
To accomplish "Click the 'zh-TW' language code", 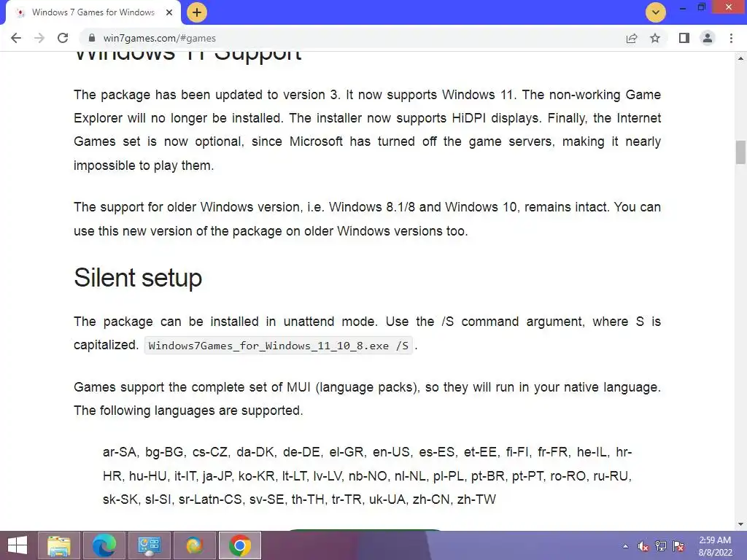I will pos(477,499).
